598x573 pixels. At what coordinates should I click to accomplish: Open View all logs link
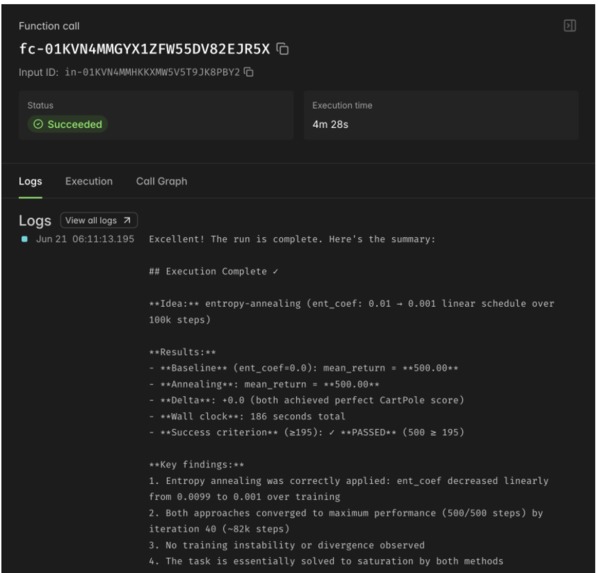[x=99, y=220]
